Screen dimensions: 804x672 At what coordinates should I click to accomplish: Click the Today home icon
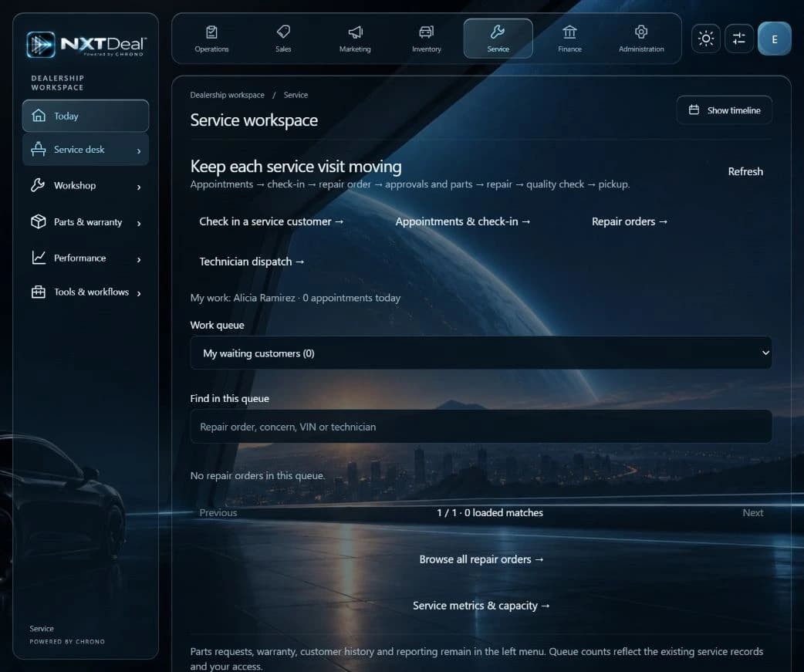39,115
